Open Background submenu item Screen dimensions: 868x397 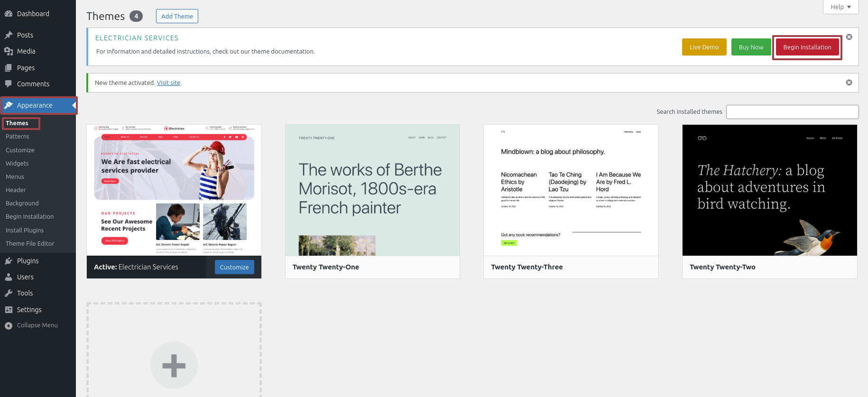point(22,203)
